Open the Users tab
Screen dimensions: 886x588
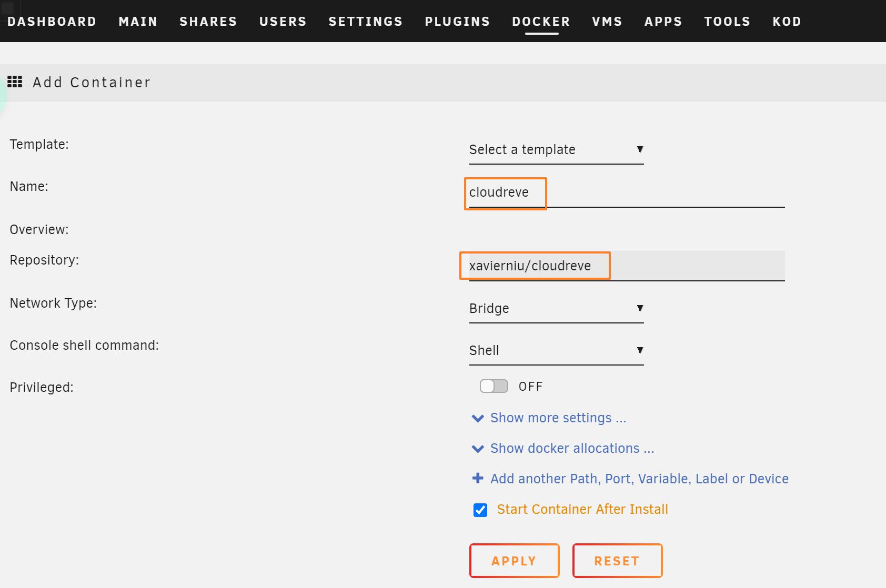pos(283,22)
